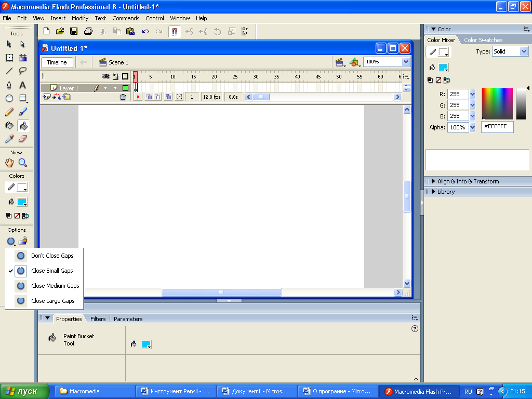Click the Undo toolbar icon
The height and width of the screenshot is (399, 532).
click(145, 32)
